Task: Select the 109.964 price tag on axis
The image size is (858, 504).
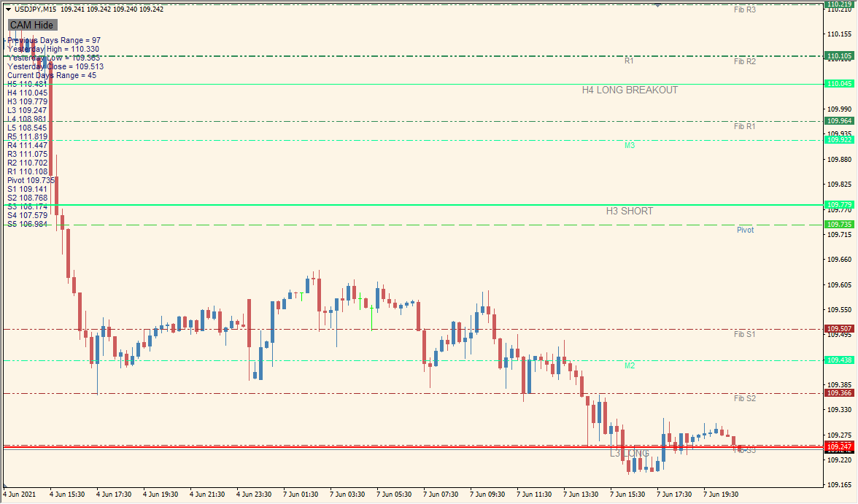Action: [839, 121]
